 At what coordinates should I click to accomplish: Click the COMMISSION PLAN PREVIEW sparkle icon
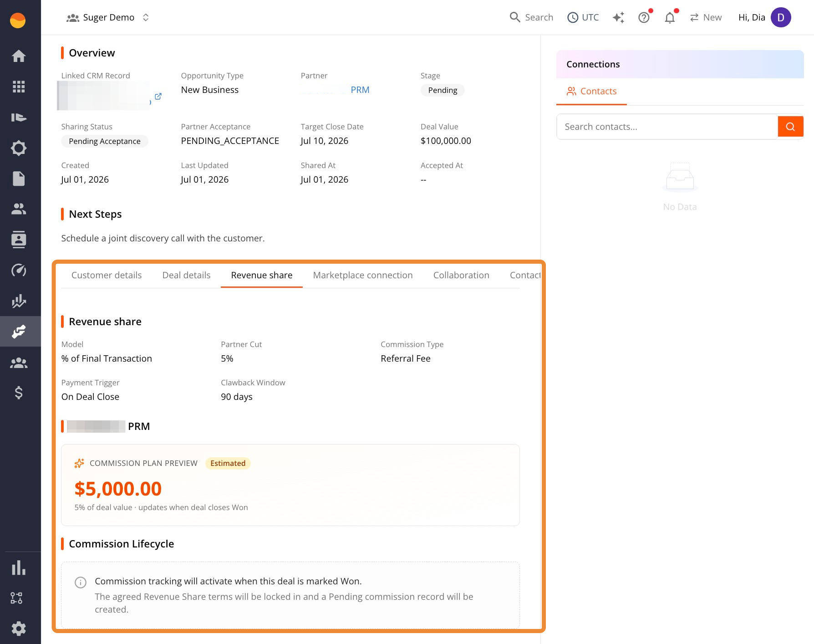click(x=79, y=463)
